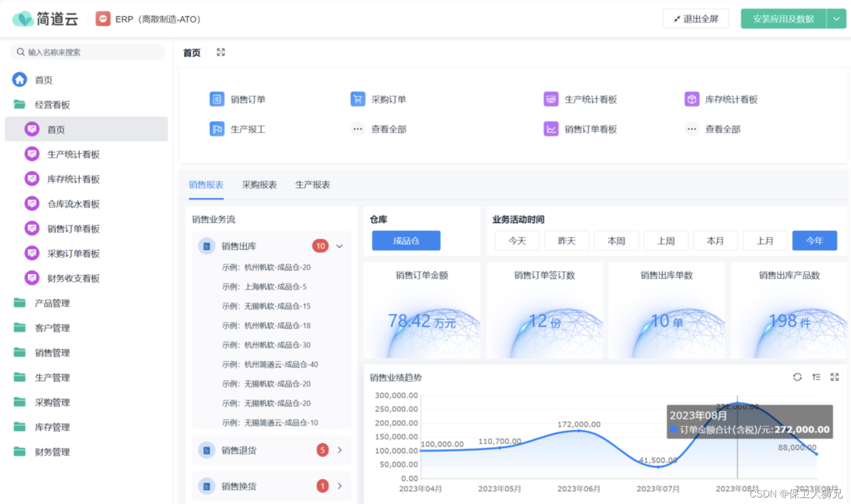Filter activity time by 上周
The height and width of the screenshot is (504, 851).
666,241
